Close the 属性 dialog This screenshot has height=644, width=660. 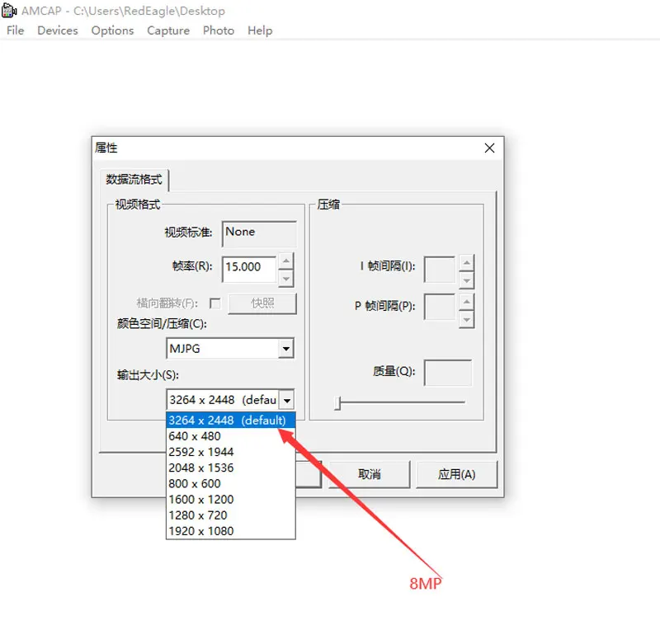point(489,148)
